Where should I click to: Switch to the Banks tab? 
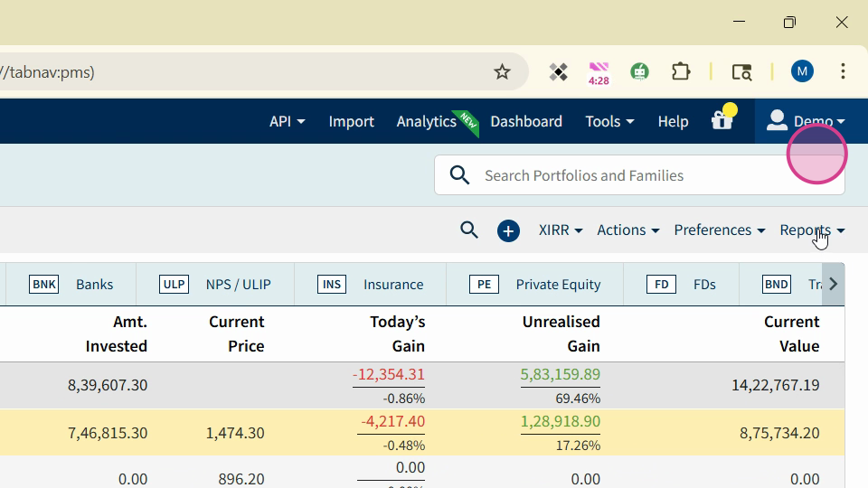coord(71,285)
